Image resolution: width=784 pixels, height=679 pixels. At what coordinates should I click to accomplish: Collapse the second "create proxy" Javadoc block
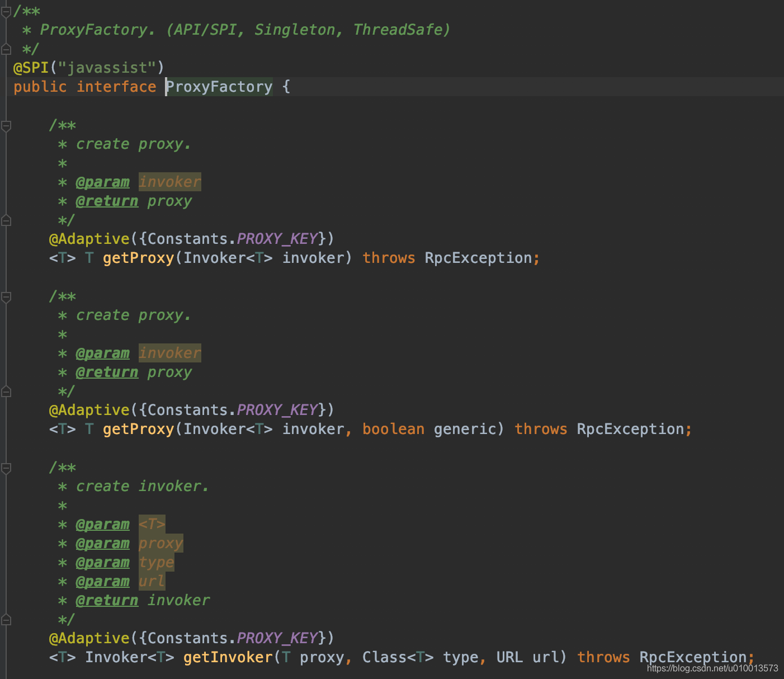[6, 297]
